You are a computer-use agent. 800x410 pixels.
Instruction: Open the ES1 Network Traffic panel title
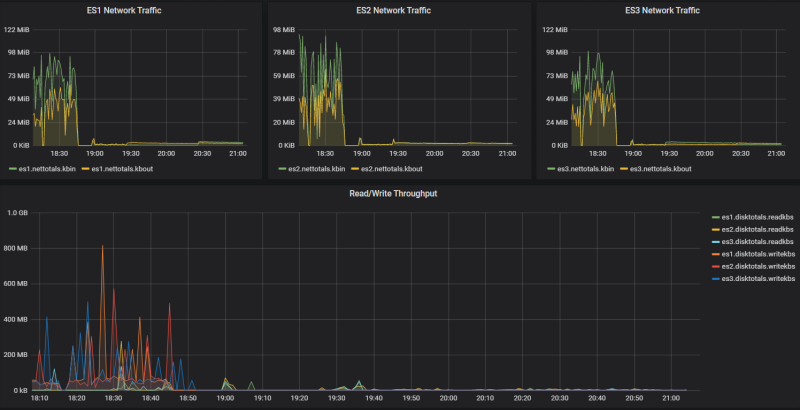[124, 10]
